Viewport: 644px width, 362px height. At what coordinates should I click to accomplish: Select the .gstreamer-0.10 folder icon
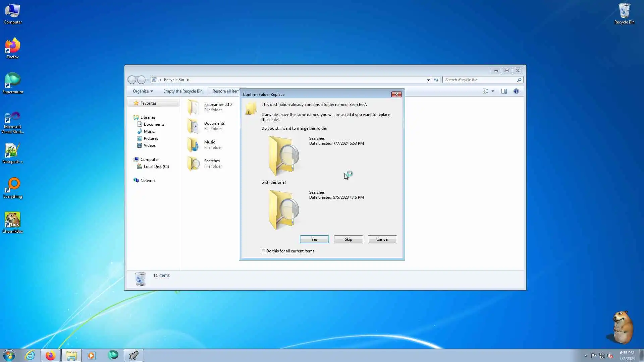(194, 107)
